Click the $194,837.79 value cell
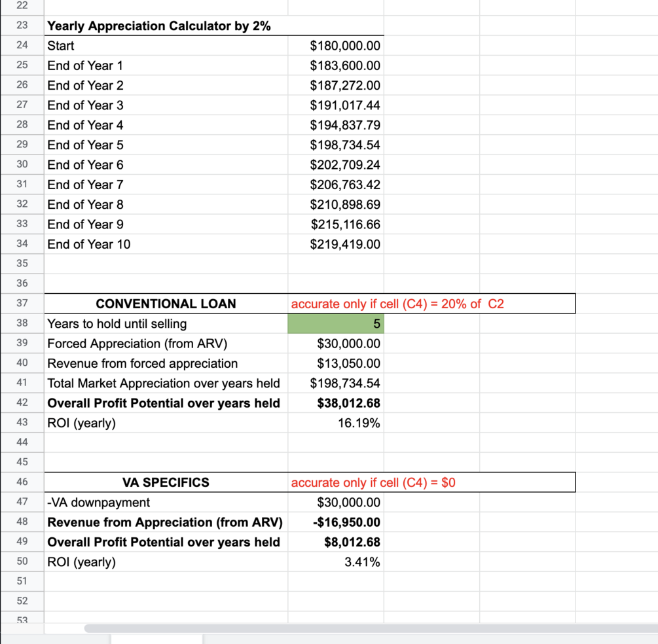Viewport: 658px width, 644px height. (336, 125)
